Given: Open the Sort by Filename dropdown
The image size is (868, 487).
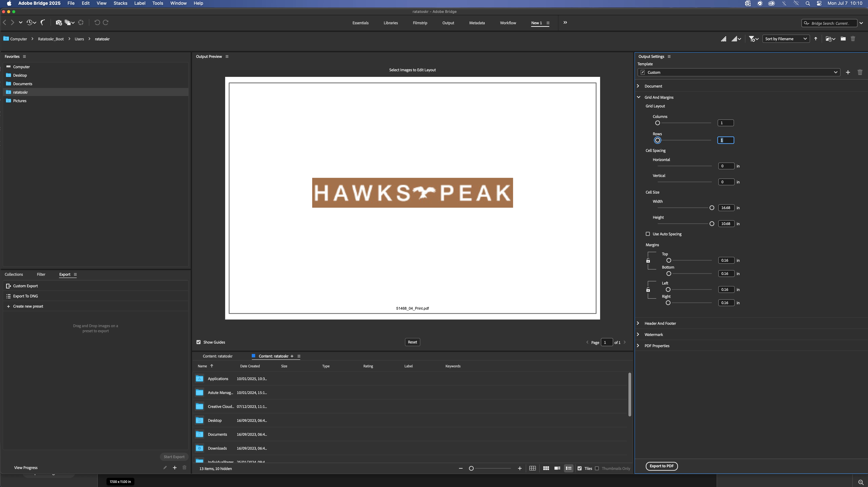Looking at the screenshot, I should click(785, 39).
